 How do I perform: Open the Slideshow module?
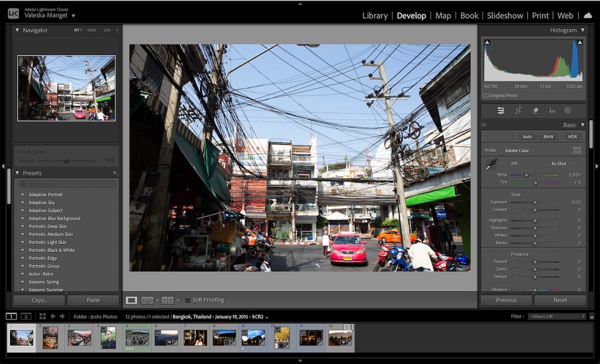[x=505, y=15]
